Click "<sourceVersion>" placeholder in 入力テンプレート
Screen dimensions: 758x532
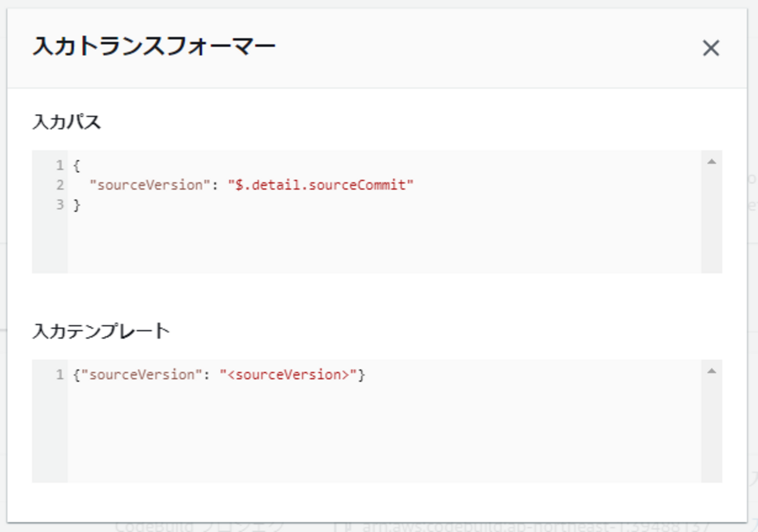coord(288,375)
